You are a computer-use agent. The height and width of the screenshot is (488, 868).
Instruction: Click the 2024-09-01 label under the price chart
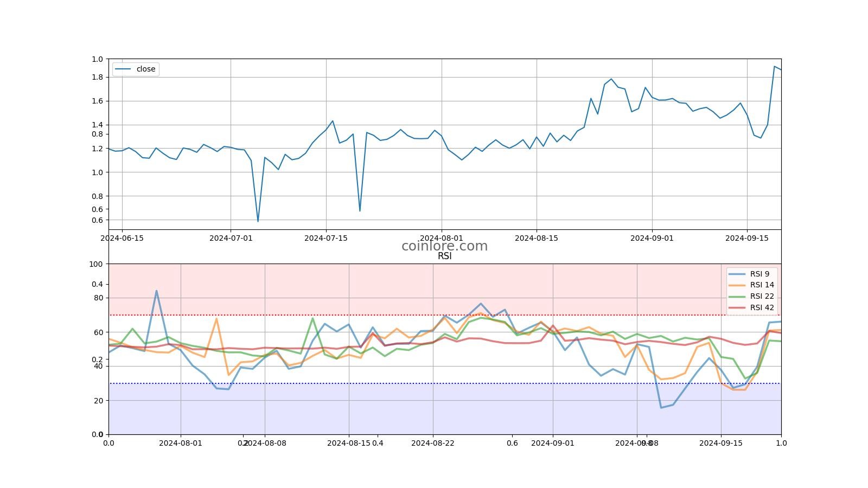coord(652,237)
